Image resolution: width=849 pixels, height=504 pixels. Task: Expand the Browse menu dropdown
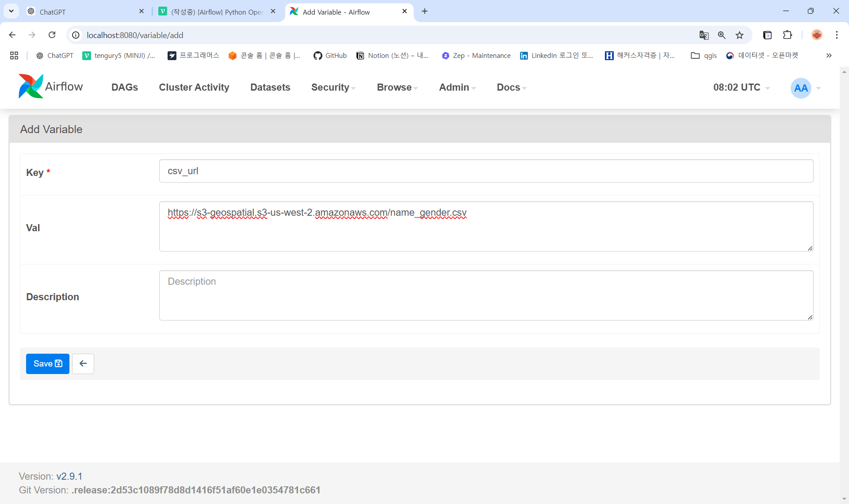[397, 87]
